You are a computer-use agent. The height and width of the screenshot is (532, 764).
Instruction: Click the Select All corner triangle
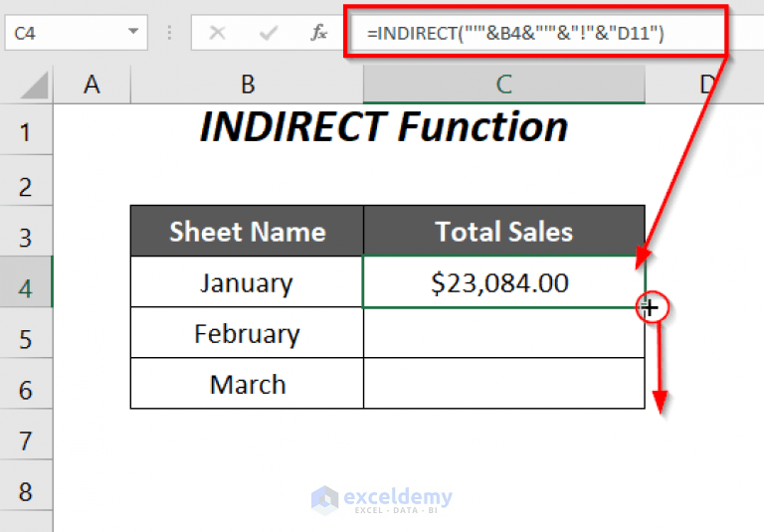click(34, 85)
